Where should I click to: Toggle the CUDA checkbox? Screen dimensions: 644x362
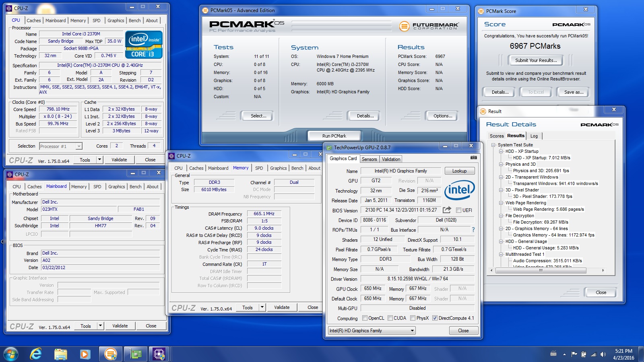[390, 318]
